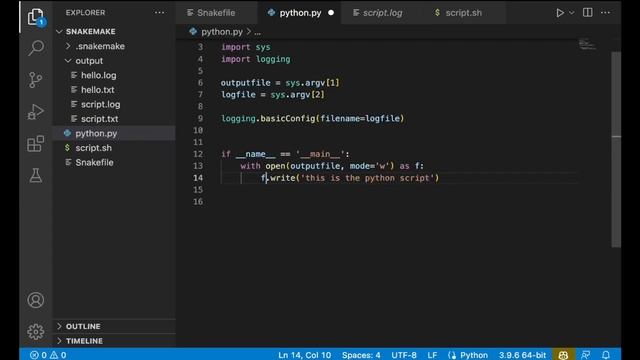This screenshot has width=640, height=360.
Task: Click the editor minimap
Action: pos(587,44)
